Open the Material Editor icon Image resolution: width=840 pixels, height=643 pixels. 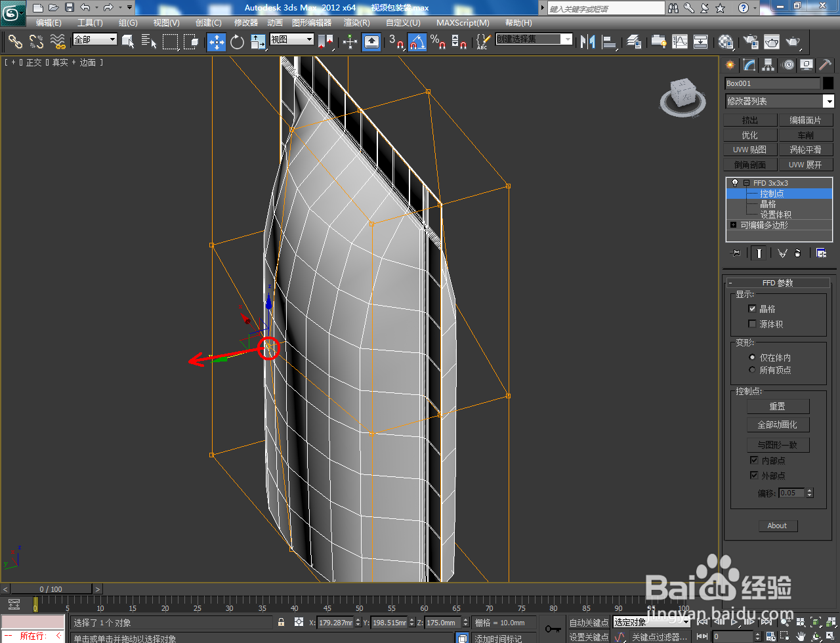726,42
